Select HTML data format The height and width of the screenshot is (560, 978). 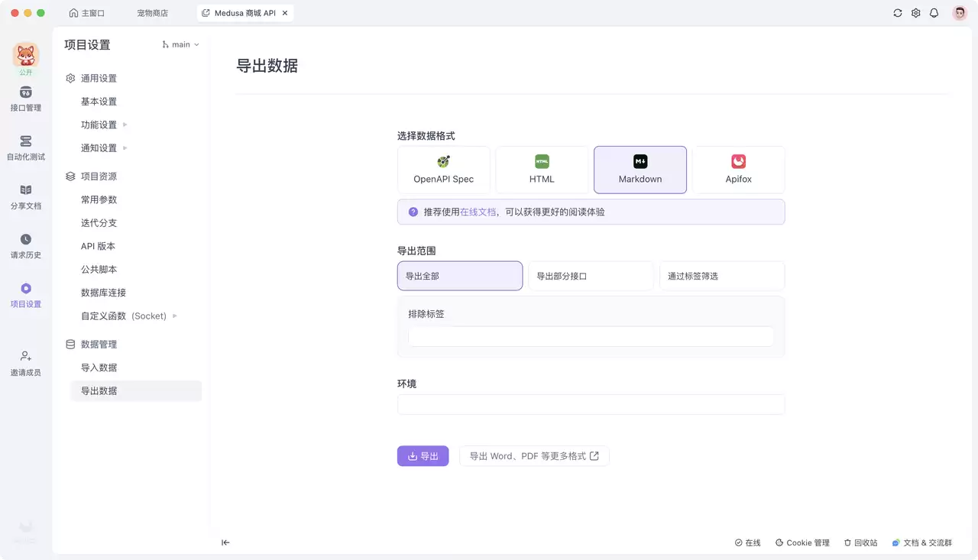click(542, 170)
